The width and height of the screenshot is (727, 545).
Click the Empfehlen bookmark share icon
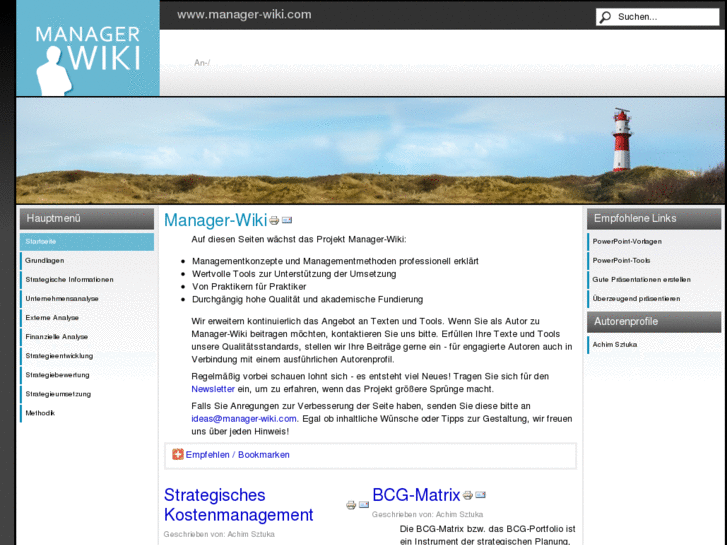click(x=178, y=454)
